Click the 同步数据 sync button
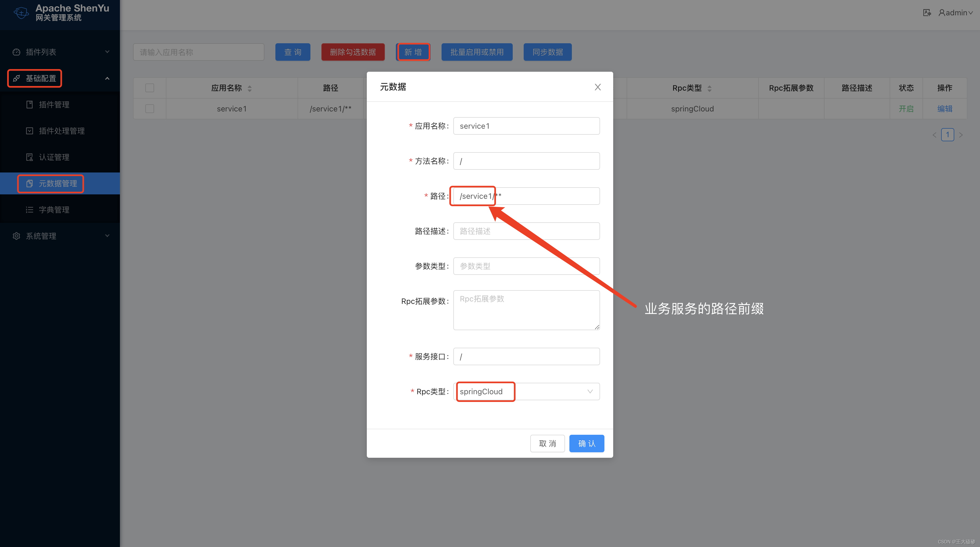Image resolution: width=980 pixels, height=547 pixels. [x=547, y=52]
